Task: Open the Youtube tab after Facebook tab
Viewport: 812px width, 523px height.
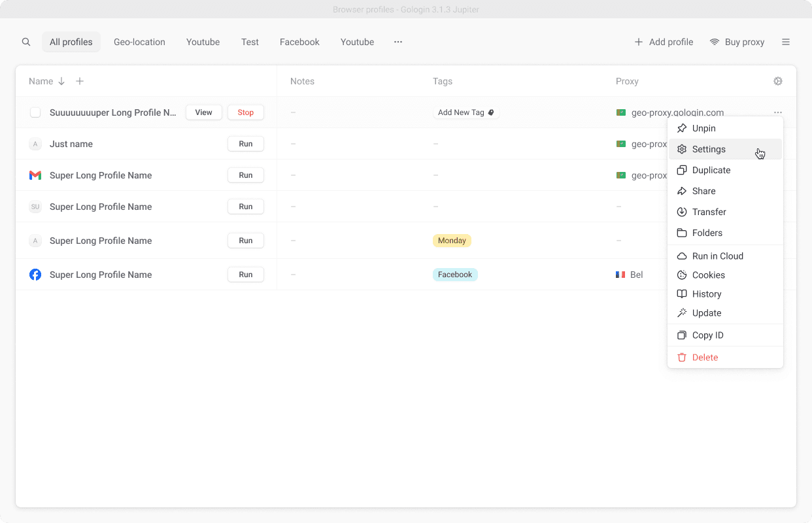Action: tap(357, 42)
